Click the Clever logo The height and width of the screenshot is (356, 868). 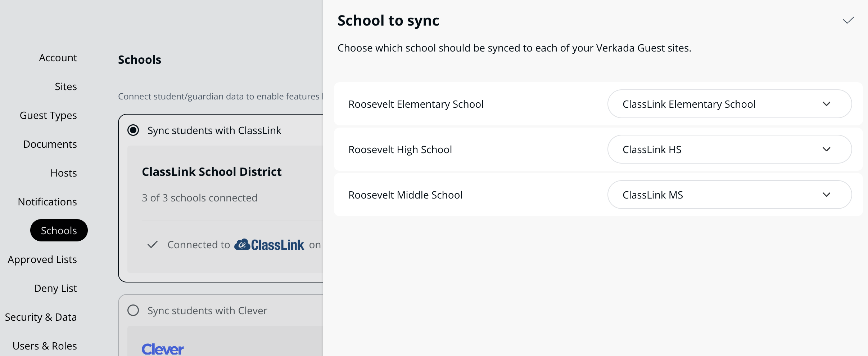[163, 349]
